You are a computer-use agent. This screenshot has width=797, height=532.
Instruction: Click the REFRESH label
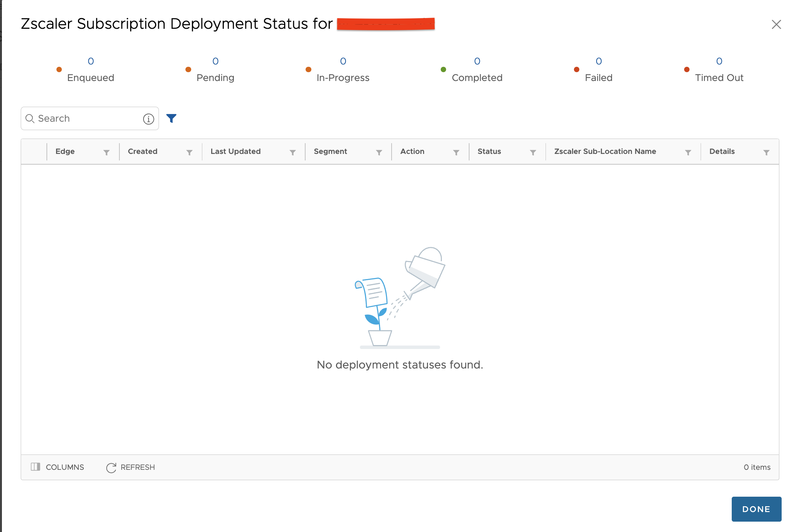tap(137, 467)
